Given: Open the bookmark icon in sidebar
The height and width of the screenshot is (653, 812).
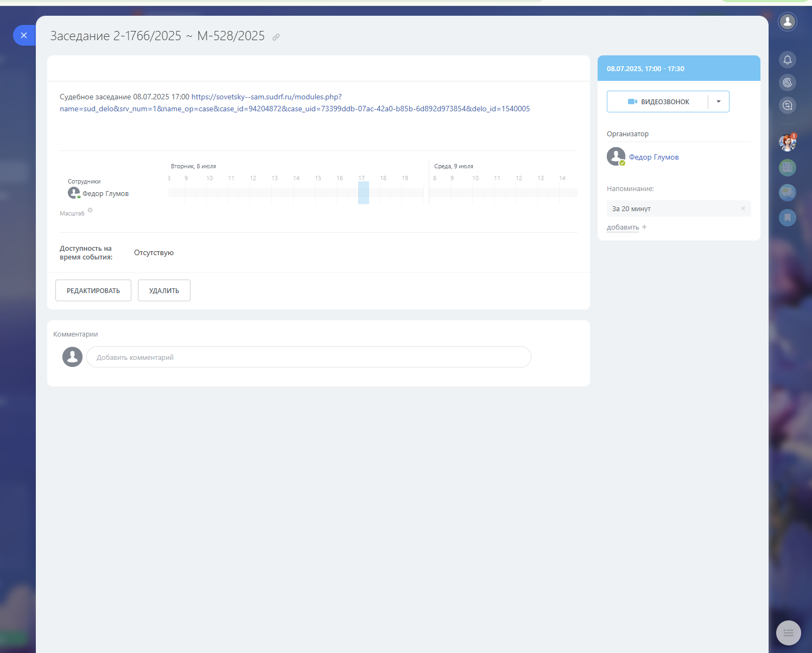Looking at the screenshot, I should click(787, 218).
